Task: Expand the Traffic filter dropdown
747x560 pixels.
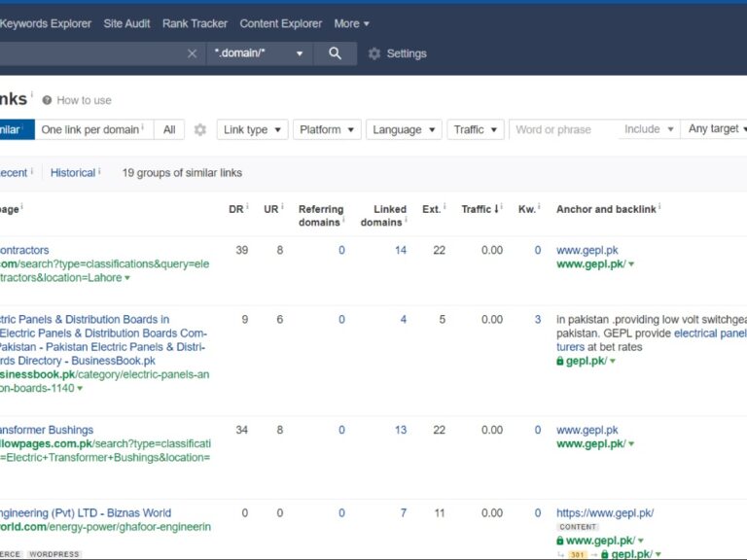Action: pyautogui.click(x=476, y=129)
